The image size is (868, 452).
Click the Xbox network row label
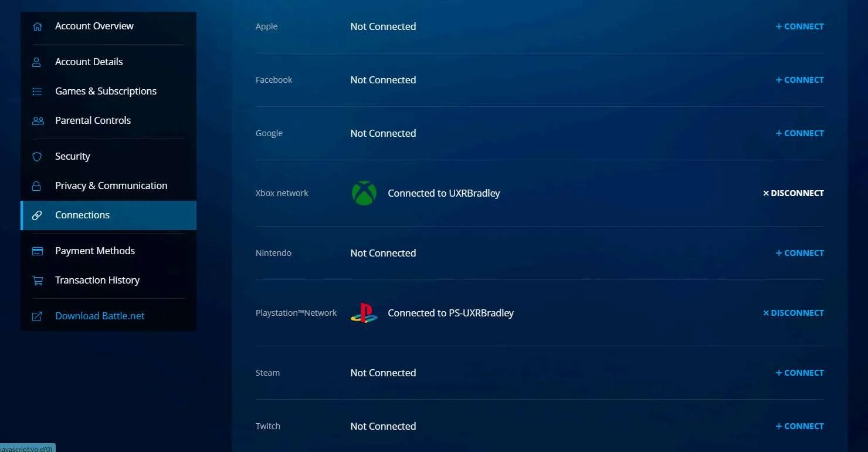(x=282, y=193)
